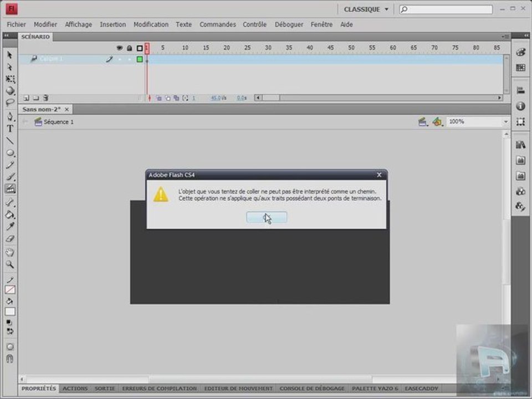Choose the Bone tool
This screenshot has width=532, height=399.
click(10, 203)
